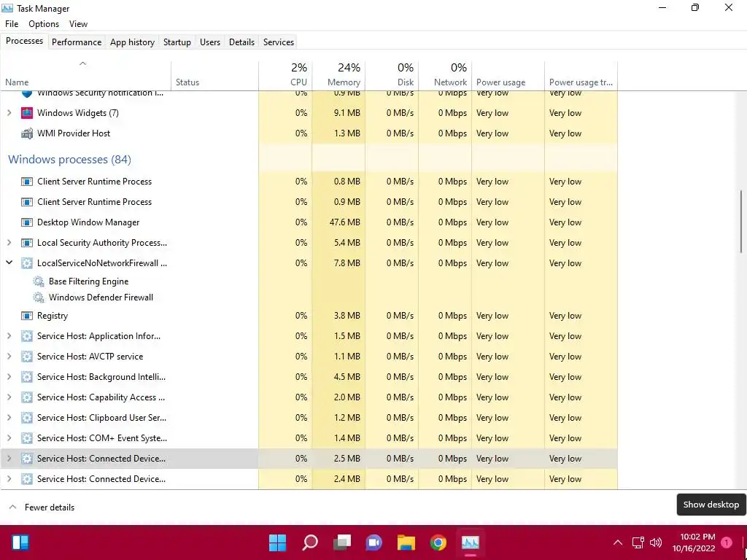Sort by the Memory column header
This screenshot has width=747, height=560.
pyautogui.click(x=338, y=75)
